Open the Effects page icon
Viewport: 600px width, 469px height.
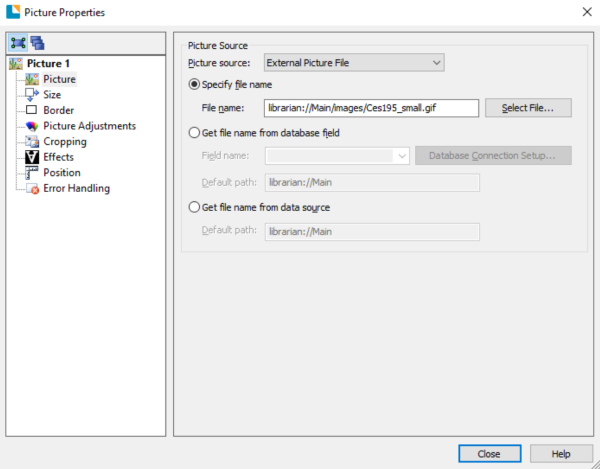point(32,157)
